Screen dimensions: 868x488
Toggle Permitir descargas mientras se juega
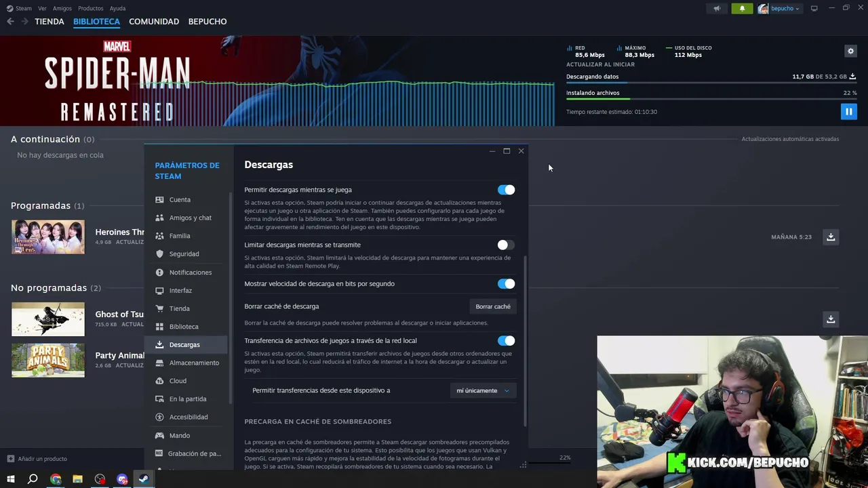click(506, 190)
